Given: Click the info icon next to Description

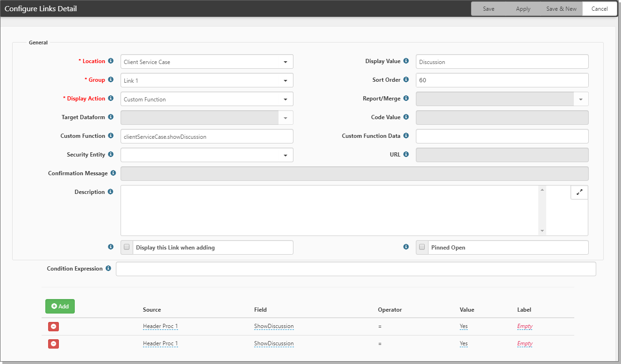Looking at the screenshot, I should click(111, 192).
